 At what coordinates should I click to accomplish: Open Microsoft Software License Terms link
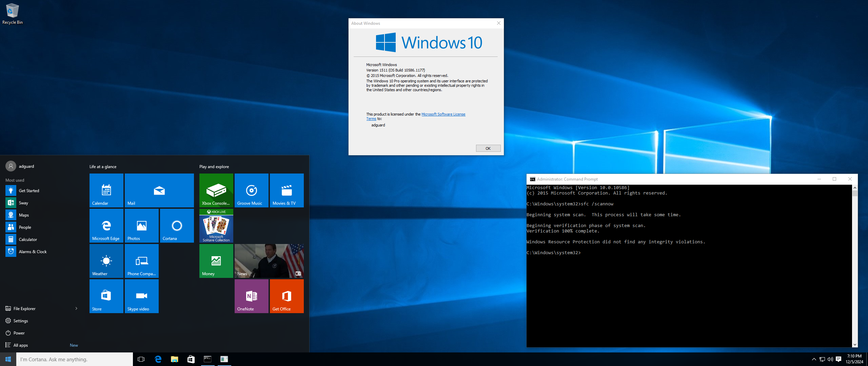[443, 114]
